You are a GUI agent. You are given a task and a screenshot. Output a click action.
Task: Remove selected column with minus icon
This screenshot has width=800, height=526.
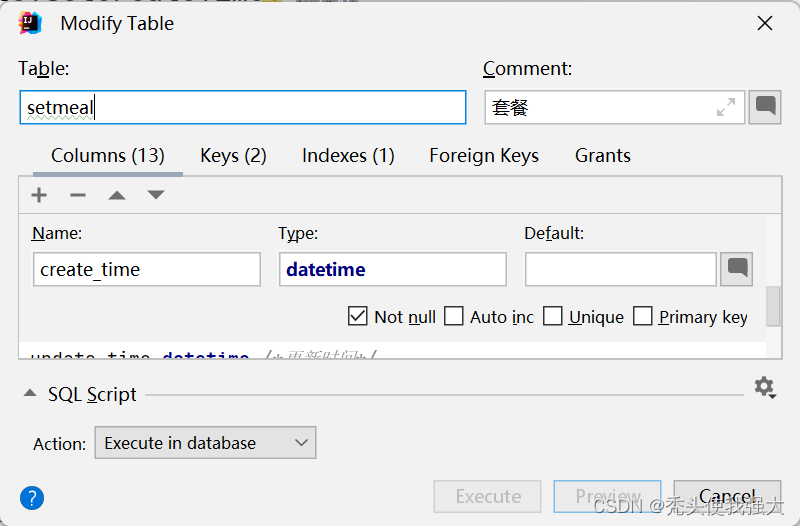78,195
